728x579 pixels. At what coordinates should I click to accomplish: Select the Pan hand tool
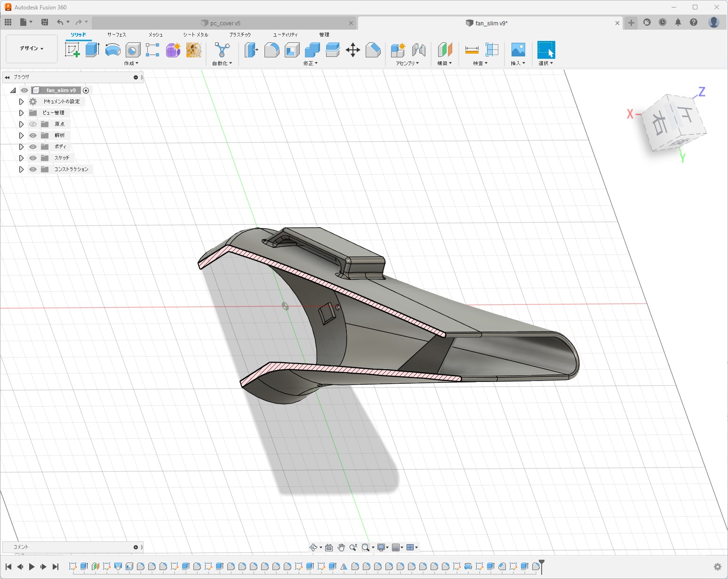[341, 547]
